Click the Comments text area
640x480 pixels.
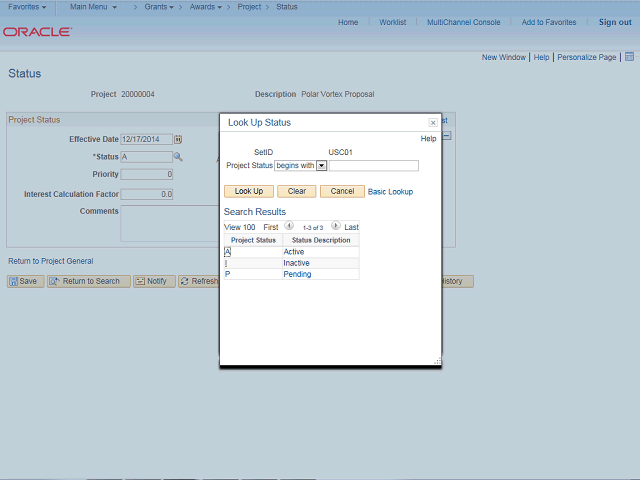point(170,224)
